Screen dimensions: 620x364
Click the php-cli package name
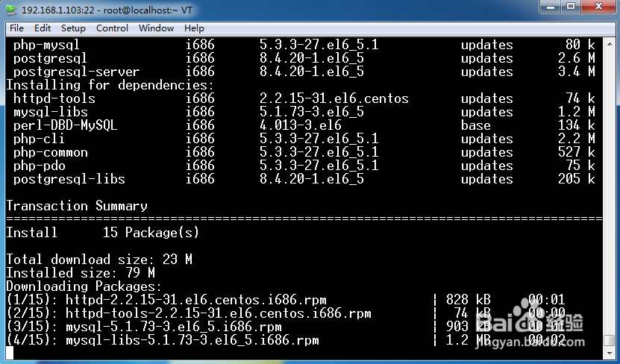(x=39, y=139)
